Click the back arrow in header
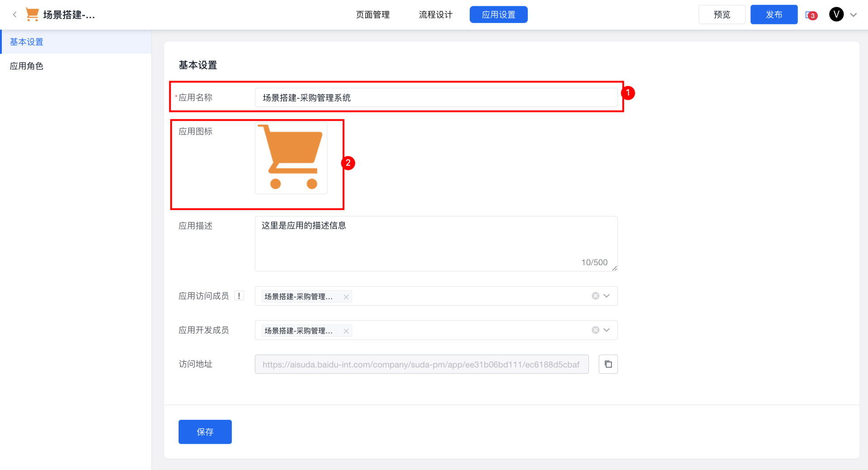Viewport: 868px width, 470px height. coord(14,14)
